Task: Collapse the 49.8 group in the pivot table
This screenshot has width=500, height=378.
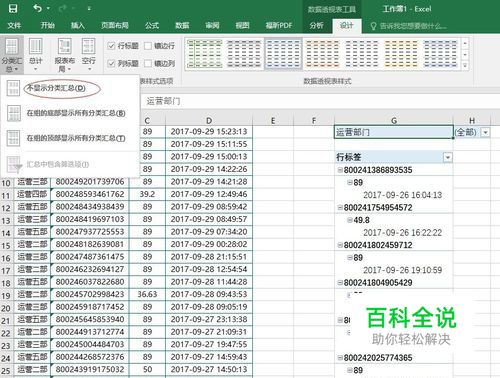Action: (x=350, y=220)
